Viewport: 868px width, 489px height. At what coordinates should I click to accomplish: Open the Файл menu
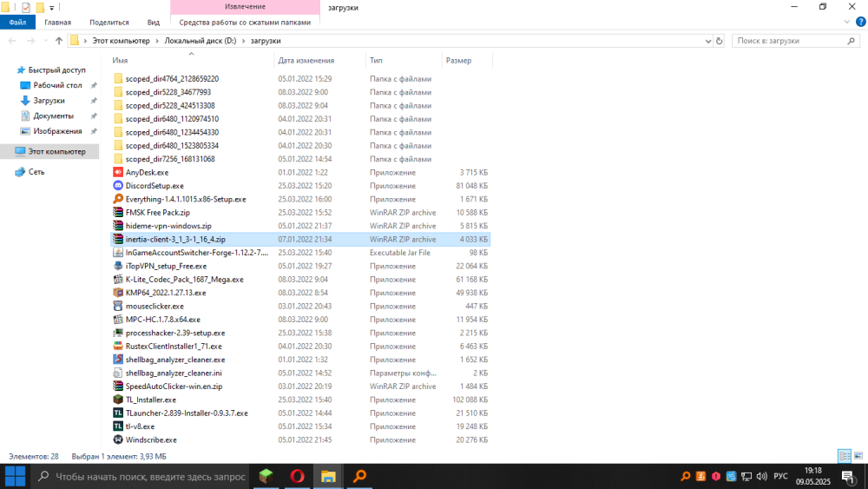click(17, 23)
